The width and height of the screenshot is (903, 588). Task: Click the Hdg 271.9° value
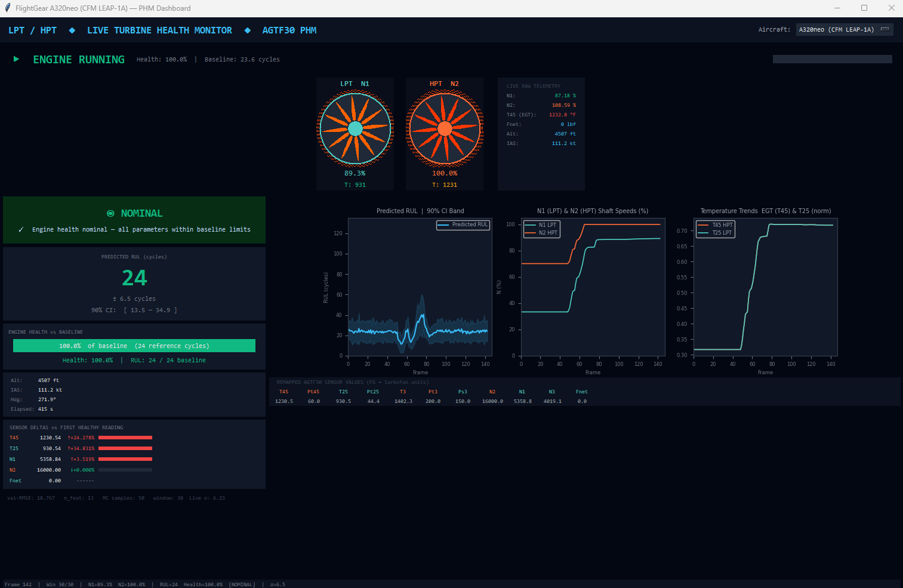pos(47,399)
